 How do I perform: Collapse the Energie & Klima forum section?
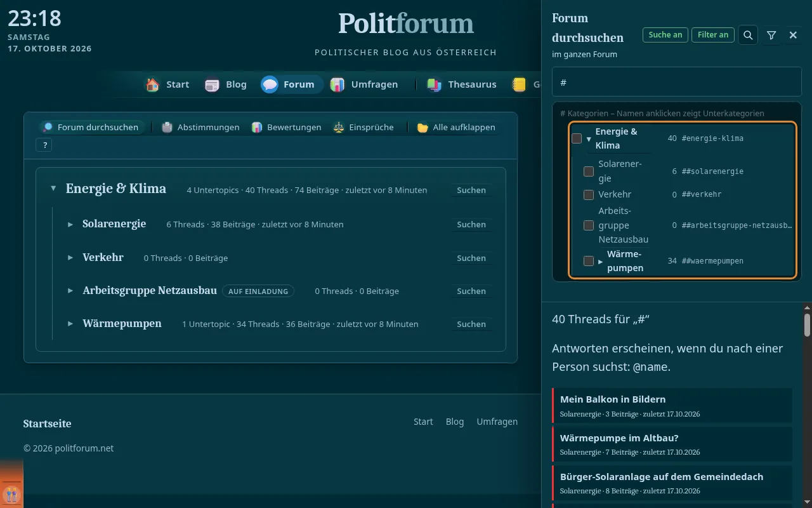coord(53,189)
